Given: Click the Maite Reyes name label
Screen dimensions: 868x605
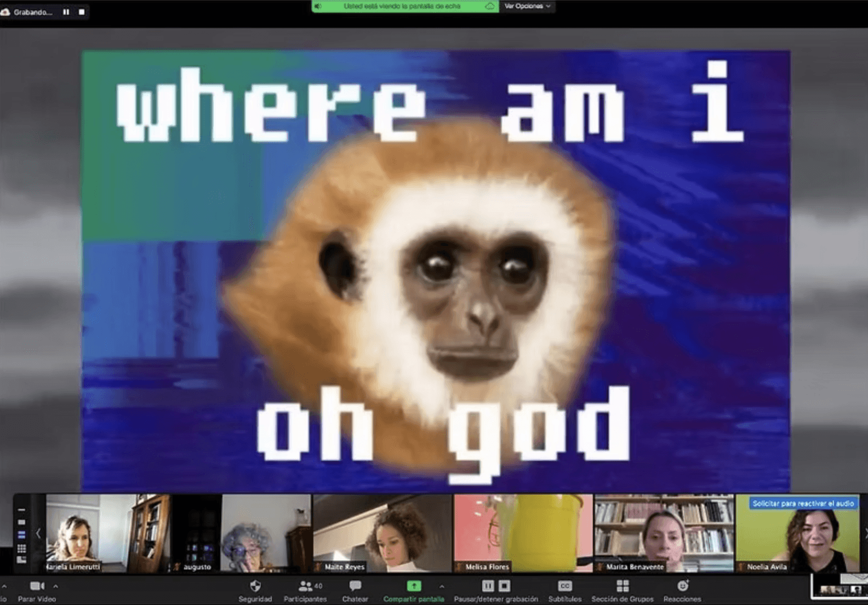Looking at the screenshot, I should (x=344, y=567).
